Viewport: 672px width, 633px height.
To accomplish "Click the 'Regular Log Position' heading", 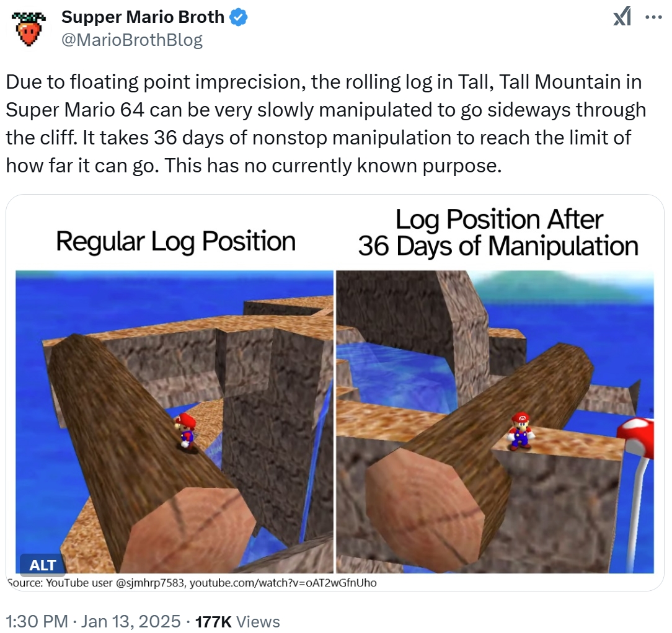I will (175, 241).
